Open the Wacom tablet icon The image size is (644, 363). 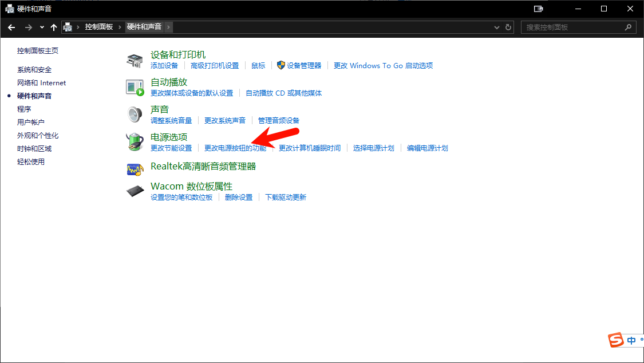[135, 191]
